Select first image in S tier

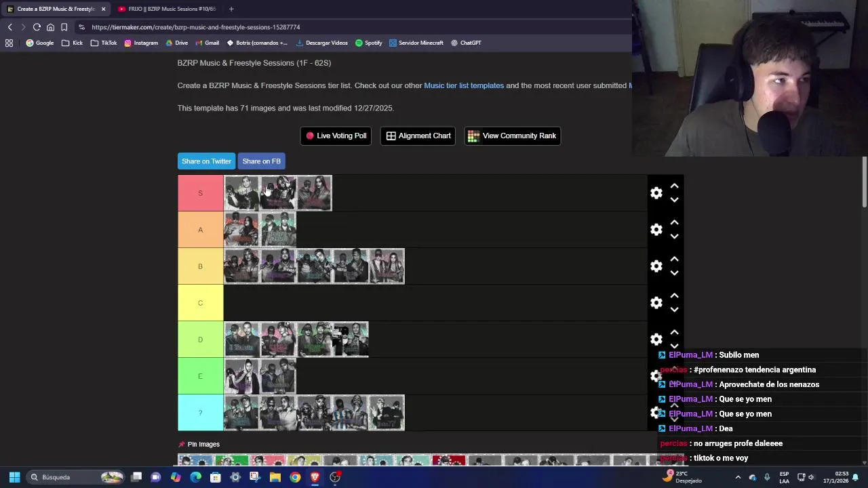241,193
